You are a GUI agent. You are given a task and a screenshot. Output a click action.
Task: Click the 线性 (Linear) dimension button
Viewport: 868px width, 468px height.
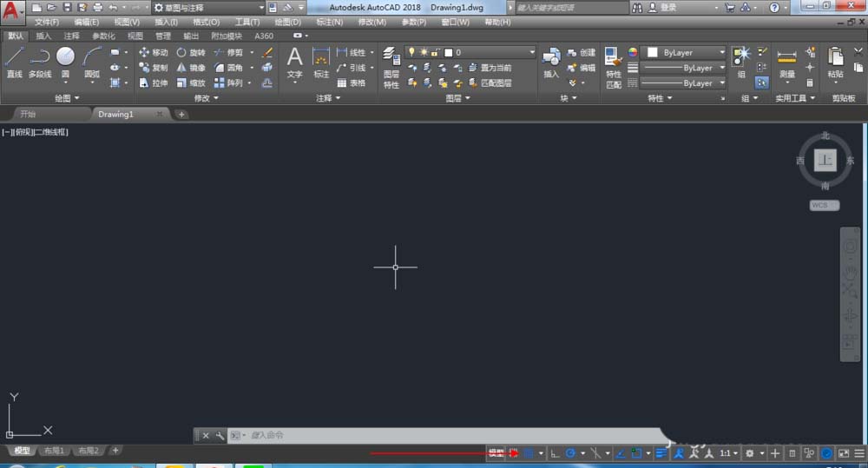[x=352, y=52]
